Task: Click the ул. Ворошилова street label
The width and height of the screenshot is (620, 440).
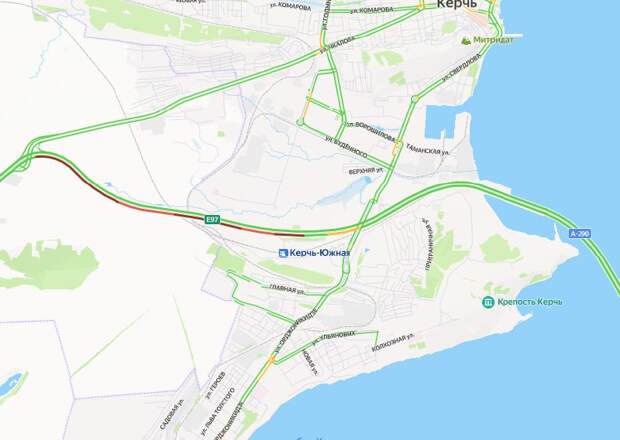Action: pos(371,132)
